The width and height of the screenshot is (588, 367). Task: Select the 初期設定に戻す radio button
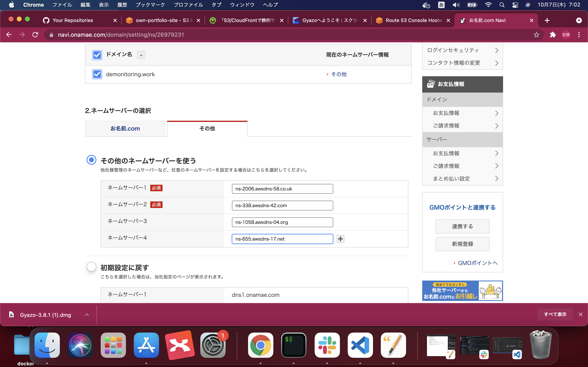pyautogui.click(x=91, y=266)
